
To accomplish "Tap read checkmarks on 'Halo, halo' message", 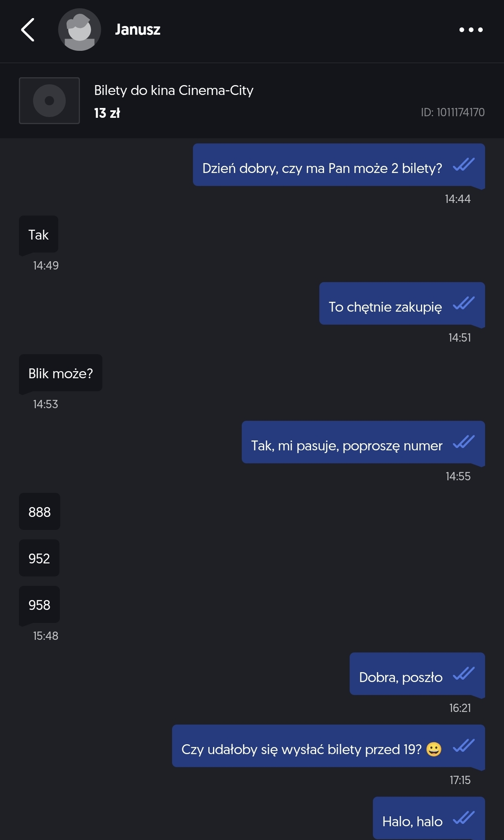I will 463,818.
